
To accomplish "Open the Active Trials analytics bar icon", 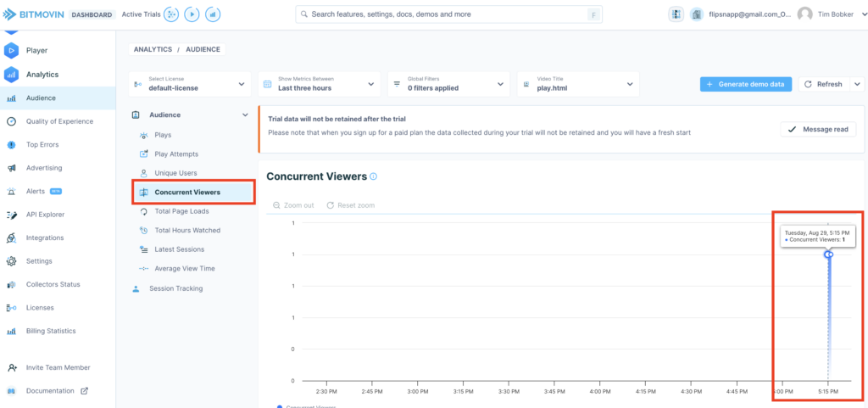I will pyautogui.click(x=213, y=14).
